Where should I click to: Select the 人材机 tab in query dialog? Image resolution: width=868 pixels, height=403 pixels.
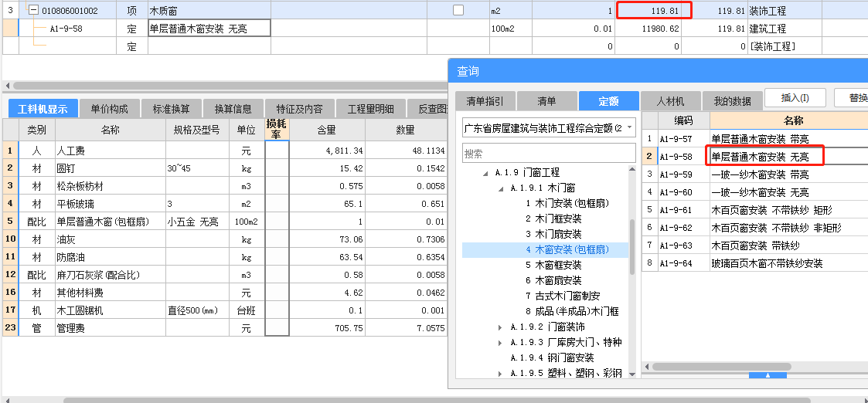tap(670, 101)
